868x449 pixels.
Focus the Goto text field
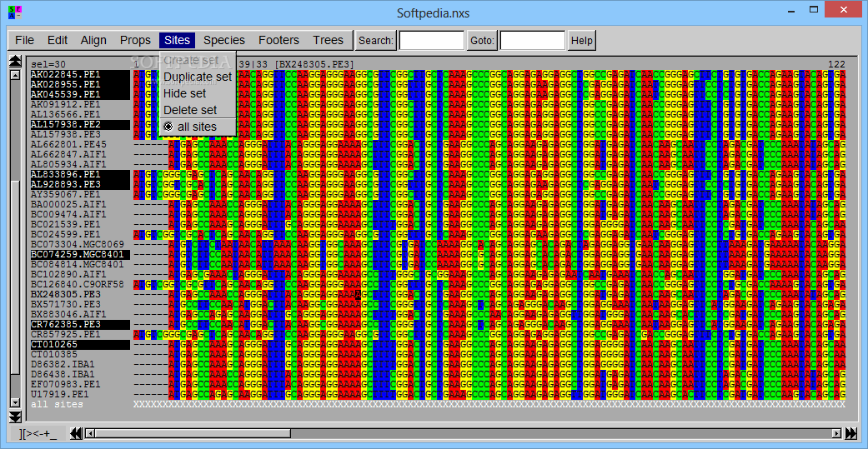(533, 40)
